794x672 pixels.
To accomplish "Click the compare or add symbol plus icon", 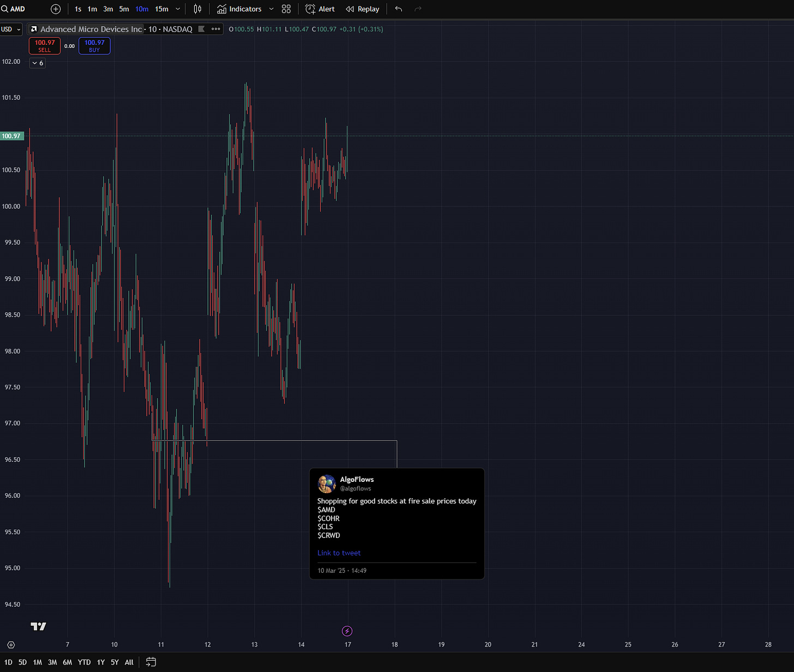I will pyautogui.click(x=56, y=9).
